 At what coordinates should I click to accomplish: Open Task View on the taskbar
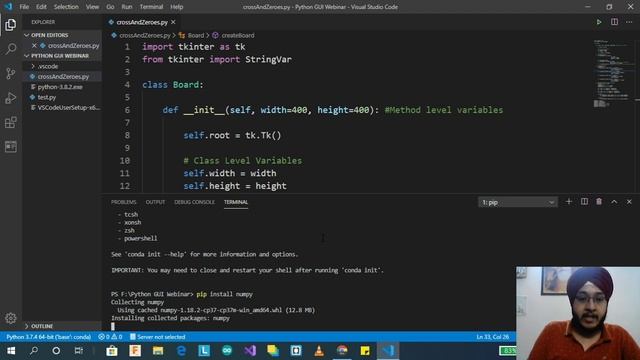click(79, 351)
